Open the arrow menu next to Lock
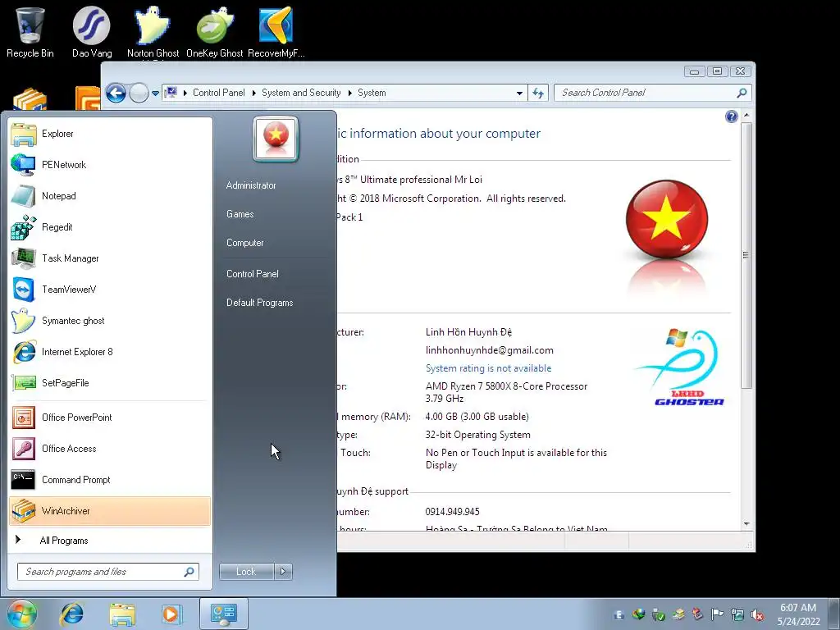The height and width of the screenshot is (630, 840). [x=283, y=572]
